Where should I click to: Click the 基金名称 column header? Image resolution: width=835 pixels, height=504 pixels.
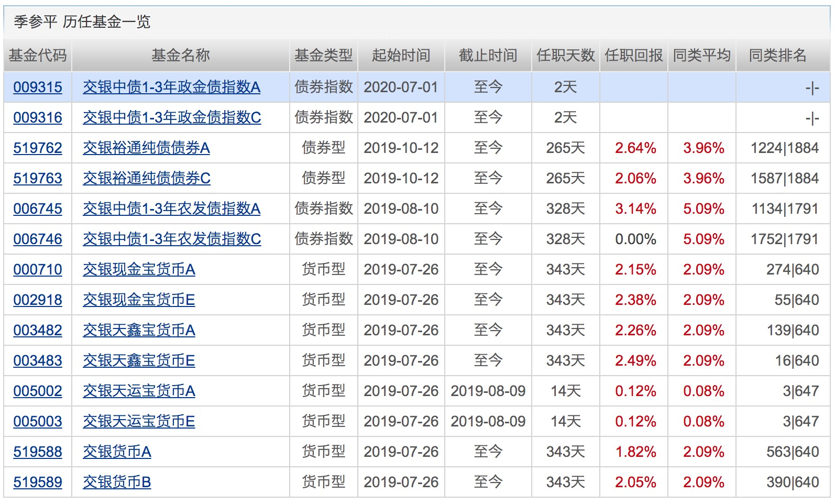[181, 55]
